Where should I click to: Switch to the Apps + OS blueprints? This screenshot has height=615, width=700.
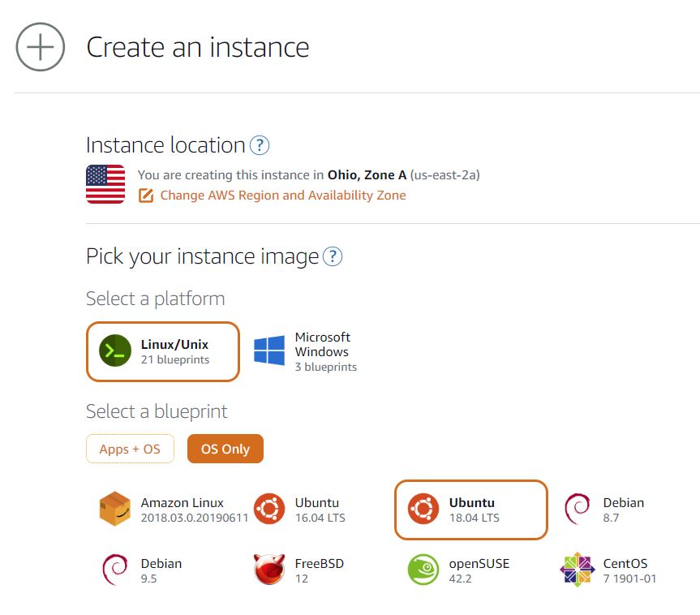[130, 449]
